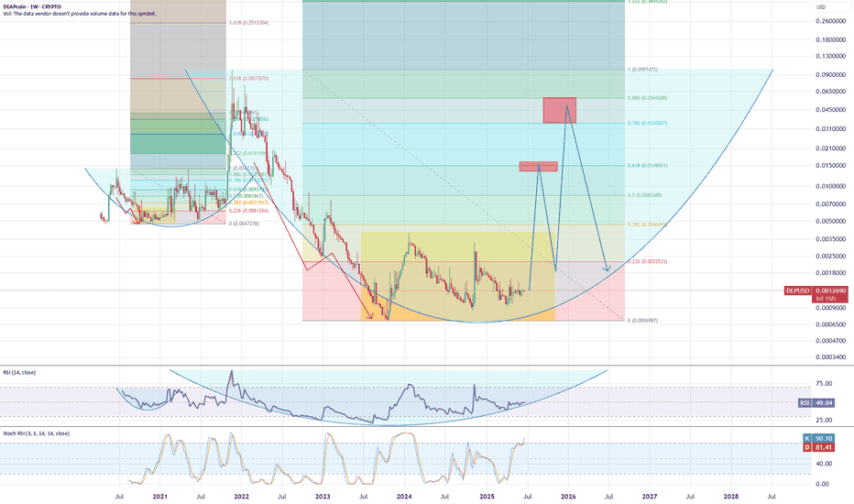Screen dimensions: 854x504
Task: Click Fibonacci label 3.618 (0.2512304)
Action: pyautogui.click(x=248, y=23)
